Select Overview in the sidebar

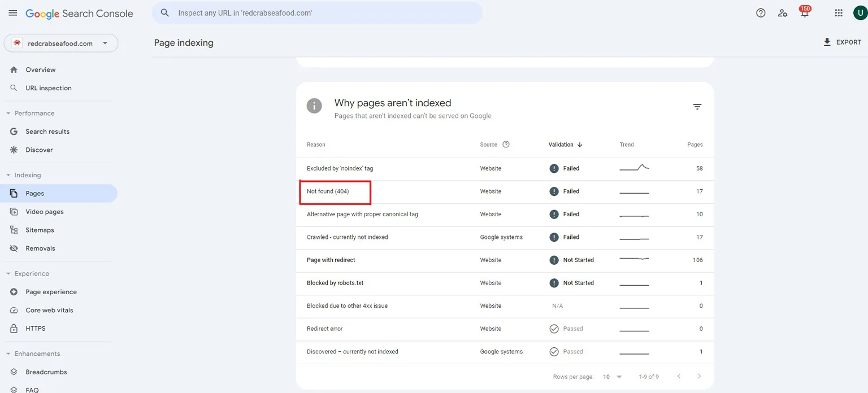pyautogui.click(x=40, y=69)
